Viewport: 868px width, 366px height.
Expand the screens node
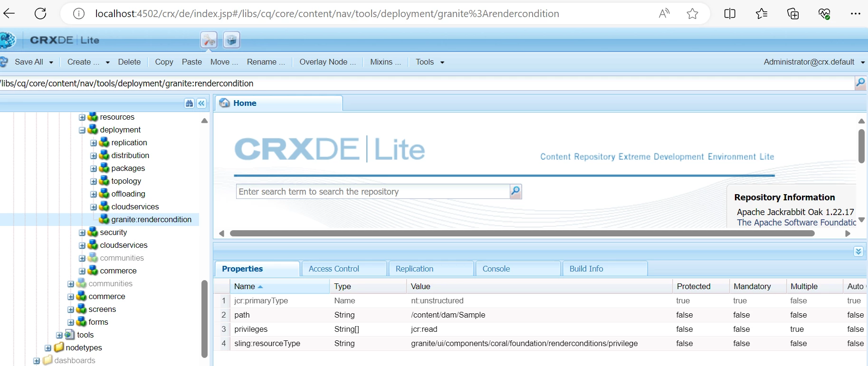tap(71, 309)
